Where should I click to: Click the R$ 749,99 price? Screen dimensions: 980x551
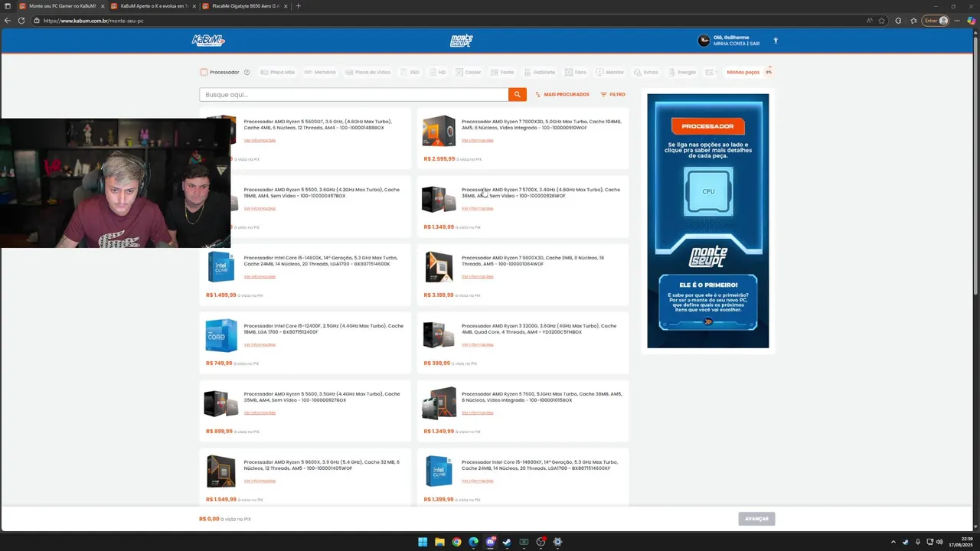pos(219,364)
